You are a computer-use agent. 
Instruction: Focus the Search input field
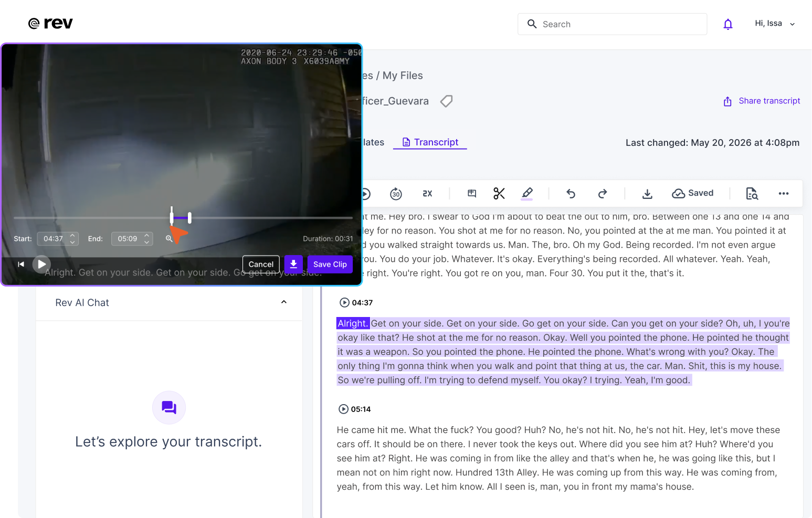(612, 24)
